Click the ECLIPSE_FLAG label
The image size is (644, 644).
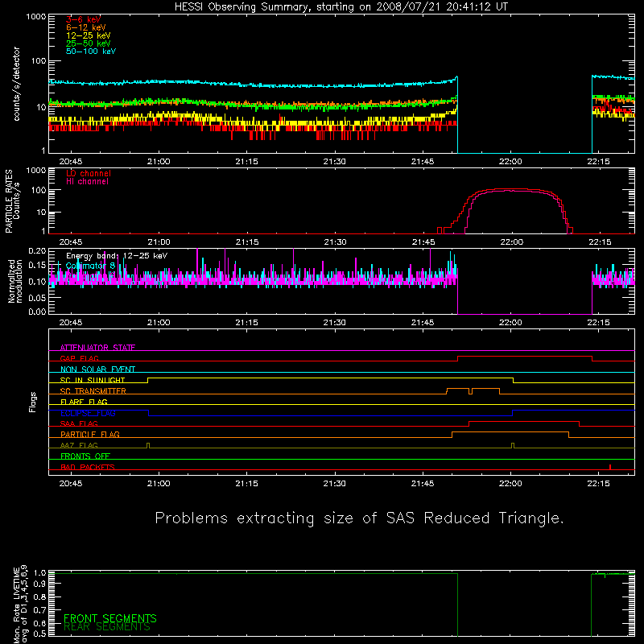88,413
